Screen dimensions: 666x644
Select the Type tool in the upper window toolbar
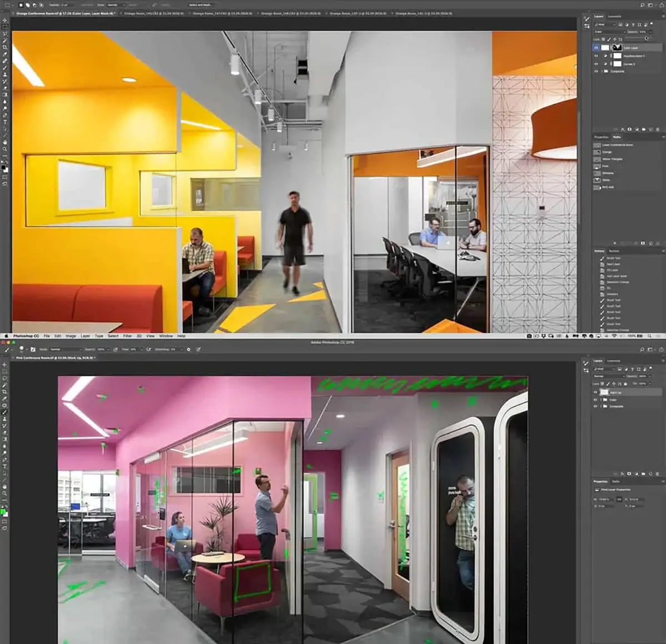click(5, 122)
